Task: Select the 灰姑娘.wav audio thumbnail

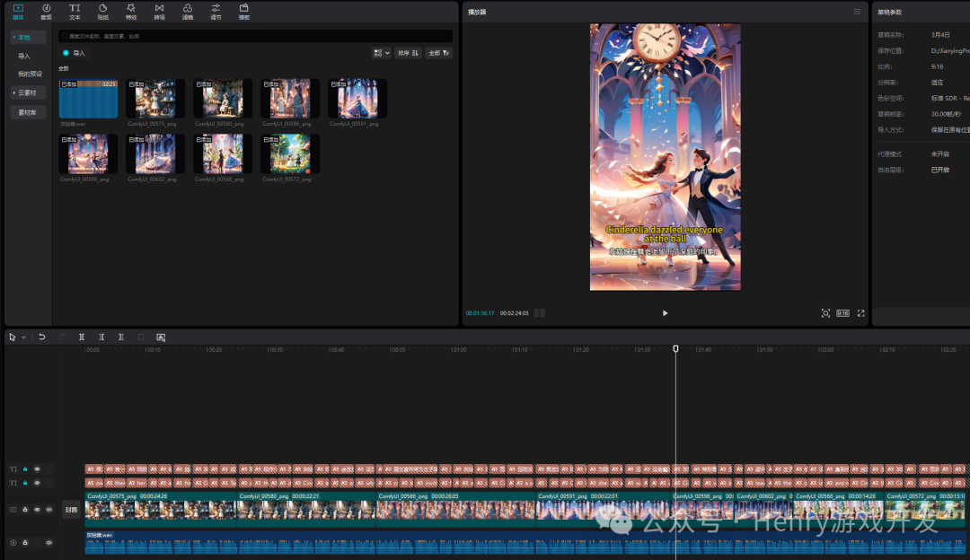Action: coord(88,99)
